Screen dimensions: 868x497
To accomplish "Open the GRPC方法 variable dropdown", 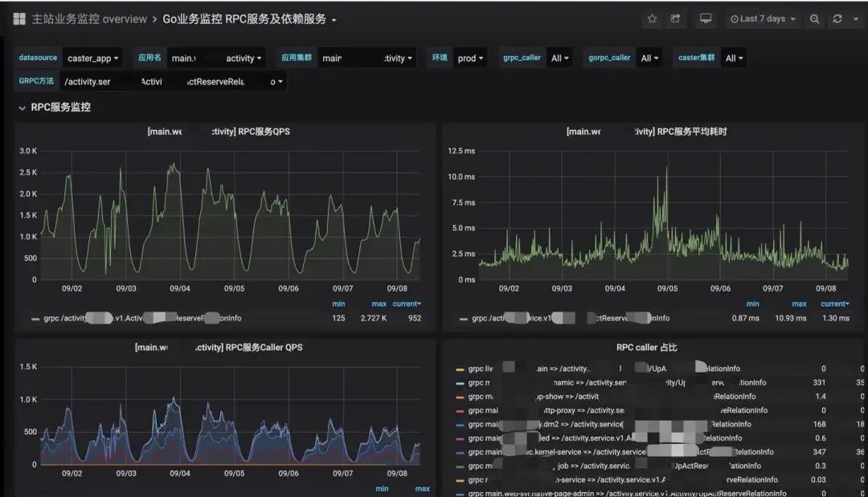I will click(x=174, y=82).
